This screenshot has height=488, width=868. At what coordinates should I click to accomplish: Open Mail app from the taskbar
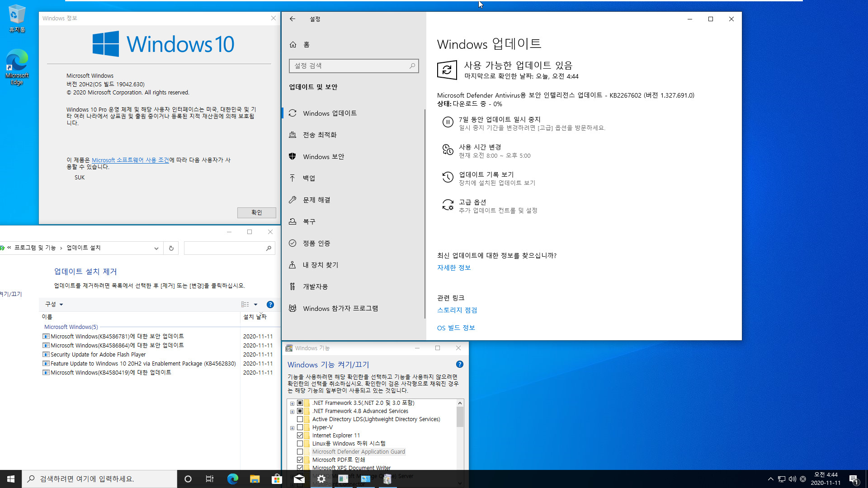pyautogui.click(x=299, y=479)
